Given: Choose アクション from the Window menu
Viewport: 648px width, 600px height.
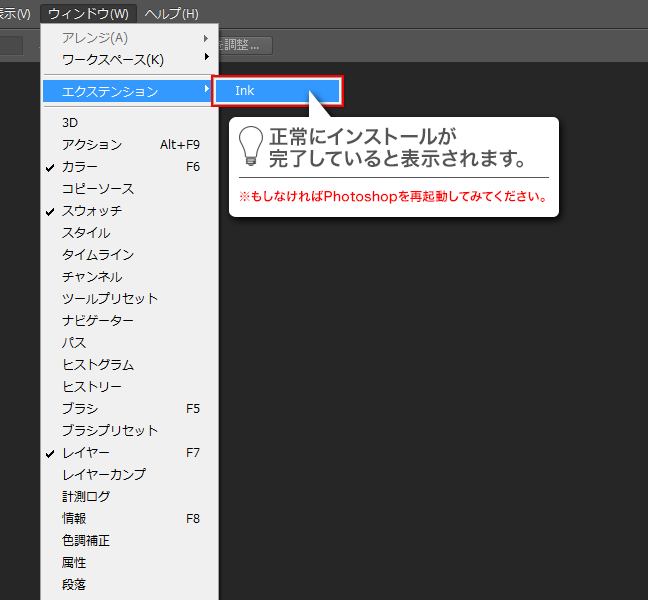Looking at the screenshot, I should point(92,145).
